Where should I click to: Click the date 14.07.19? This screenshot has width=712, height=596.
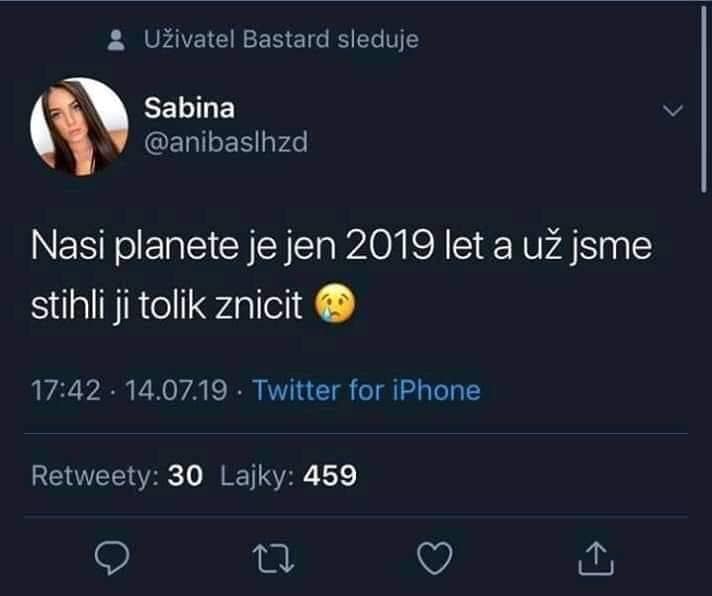tap(176, 390)
